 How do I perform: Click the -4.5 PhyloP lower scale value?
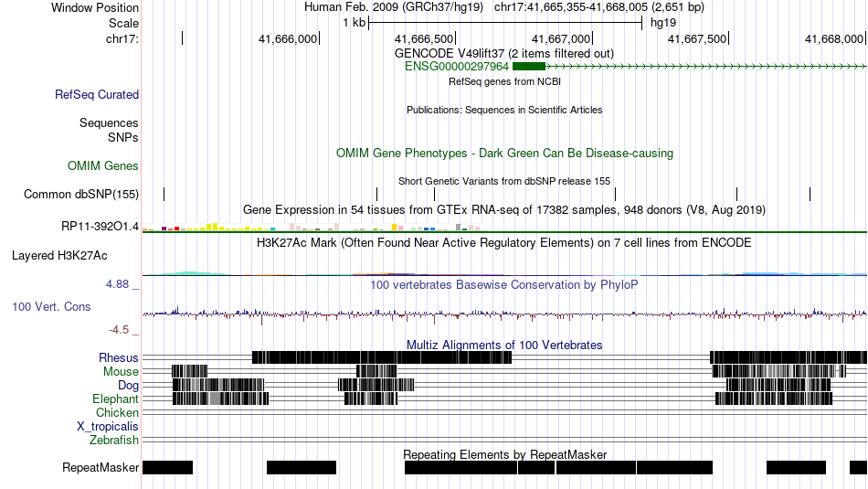[x=119, y=330]
